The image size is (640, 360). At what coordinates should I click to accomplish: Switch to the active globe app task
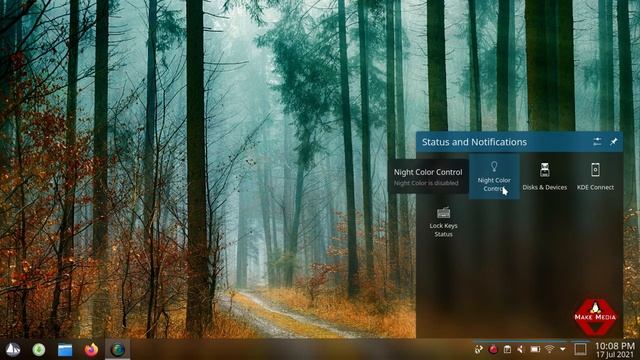pos(118,350)
